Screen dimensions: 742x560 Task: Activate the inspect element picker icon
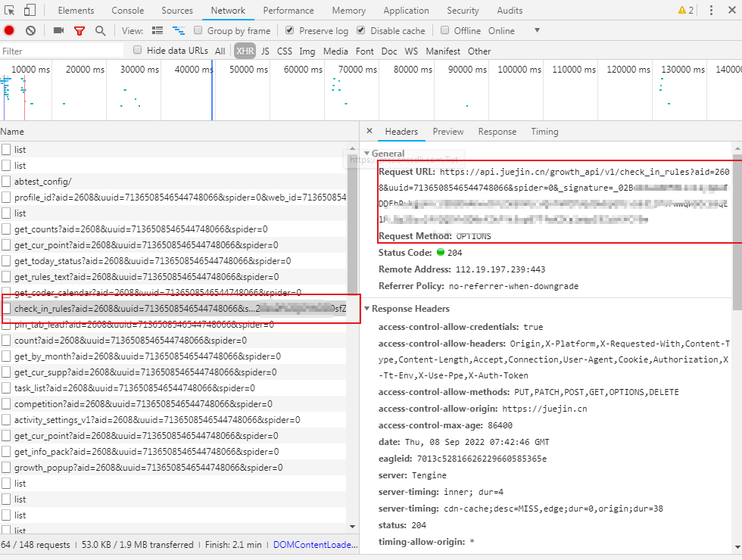click(9, 10)
